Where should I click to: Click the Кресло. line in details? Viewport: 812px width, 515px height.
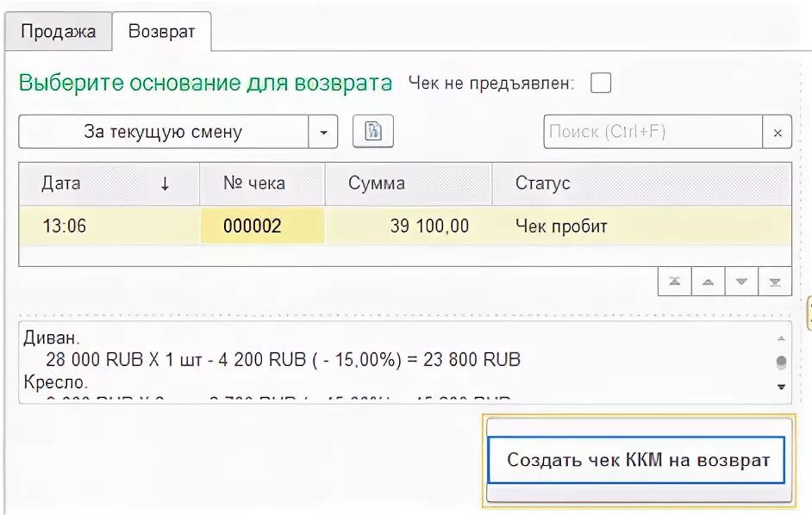56,382
